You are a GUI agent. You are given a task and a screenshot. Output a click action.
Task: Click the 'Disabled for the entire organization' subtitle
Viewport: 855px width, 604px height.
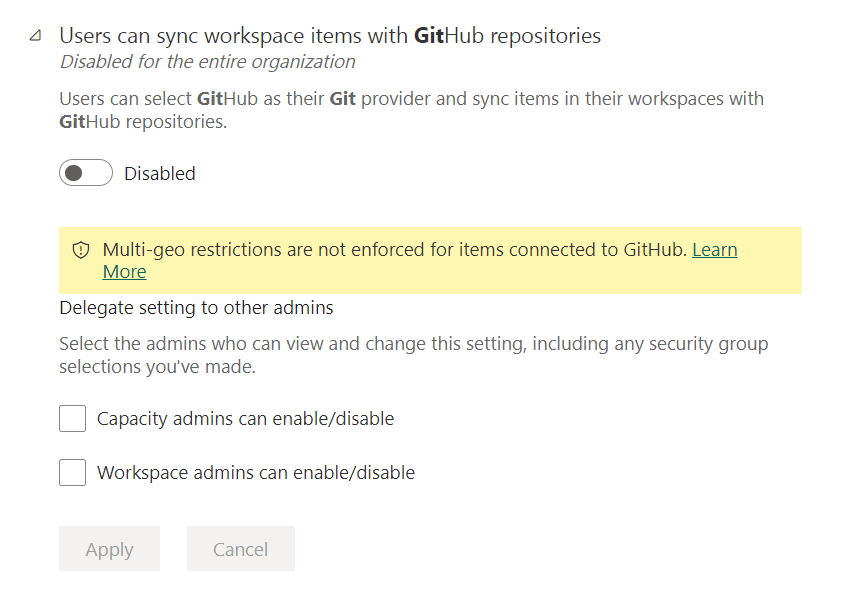coord(207,62)
